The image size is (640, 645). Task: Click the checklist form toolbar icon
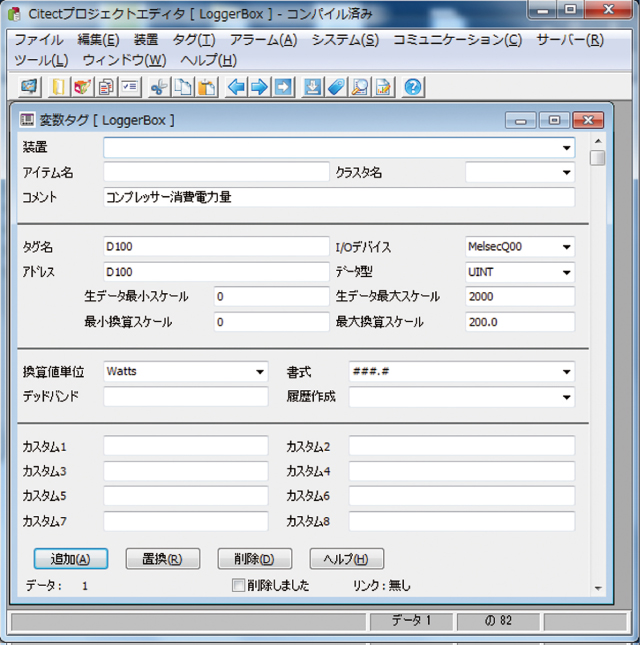tap(130, 87)
